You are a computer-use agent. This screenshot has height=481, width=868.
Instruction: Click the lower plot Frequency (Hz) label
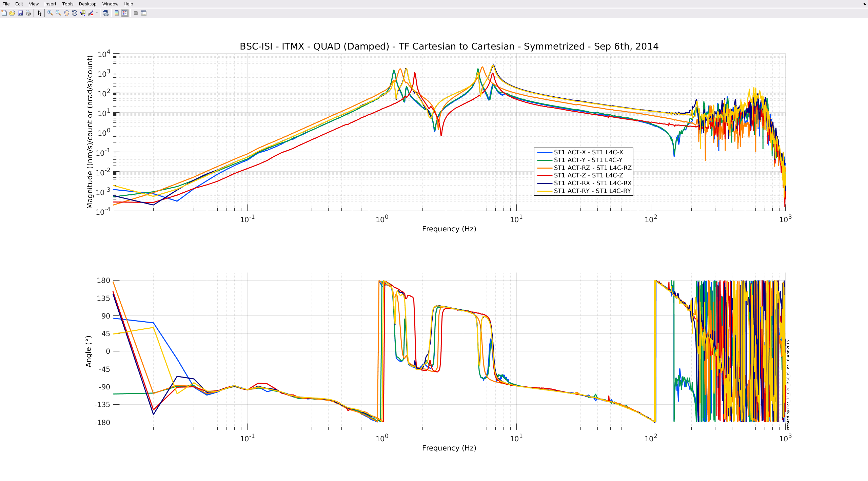point(449,448)
